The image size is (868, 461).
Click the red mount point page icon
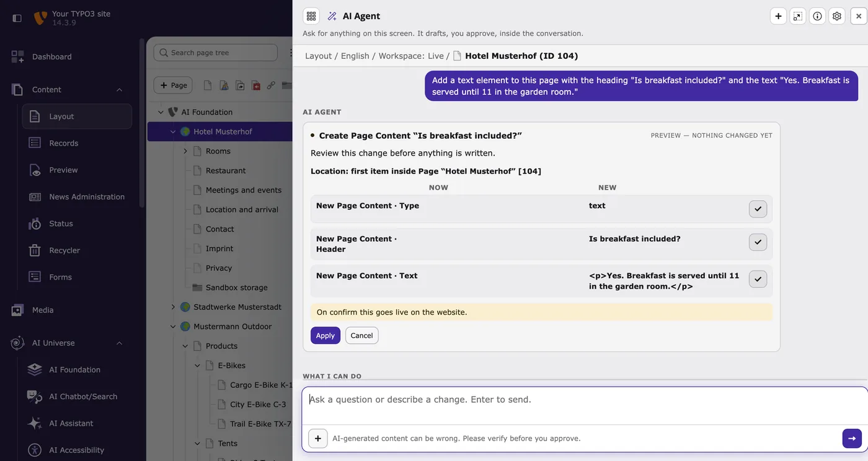(256, 86)
